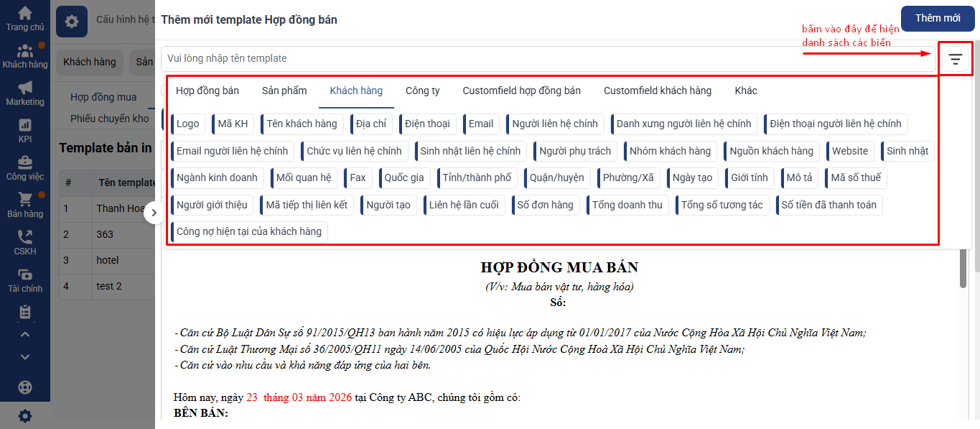
Task: Open Khách hàng sidebar icon
Action: (x=25, y=51)
